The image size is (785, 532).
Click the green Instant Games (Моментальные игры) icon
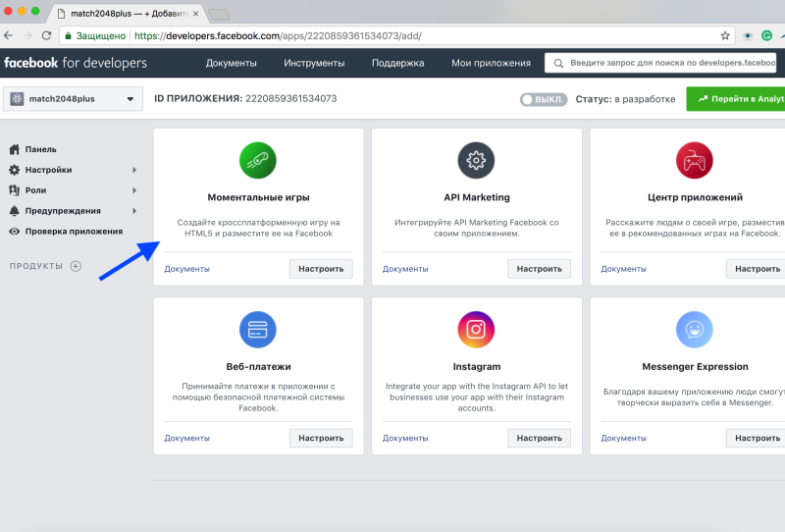(x=258, y=160)
